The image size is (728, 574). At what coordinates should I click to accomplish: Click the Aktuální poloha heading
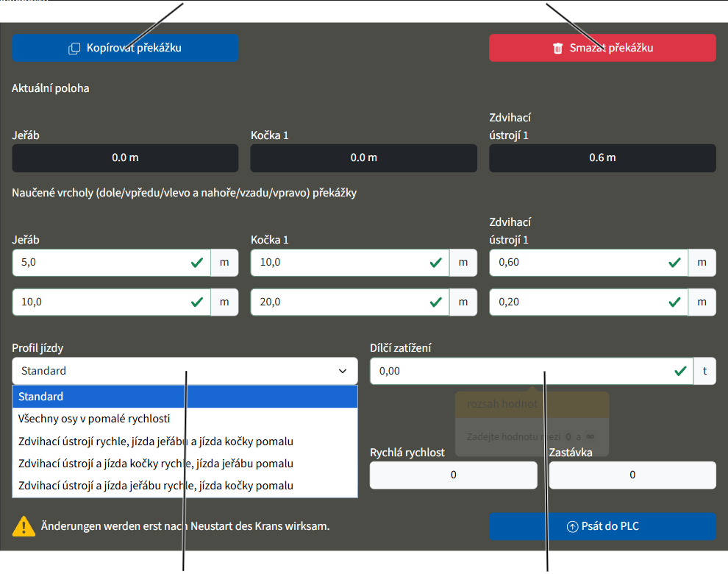(51, 88)
